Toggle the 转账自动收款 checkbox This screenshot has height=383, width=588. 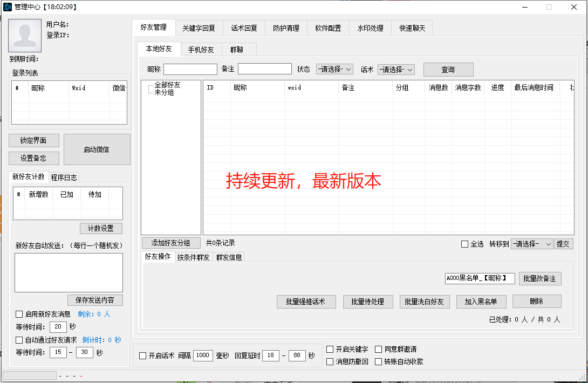[x=379, y=361]
